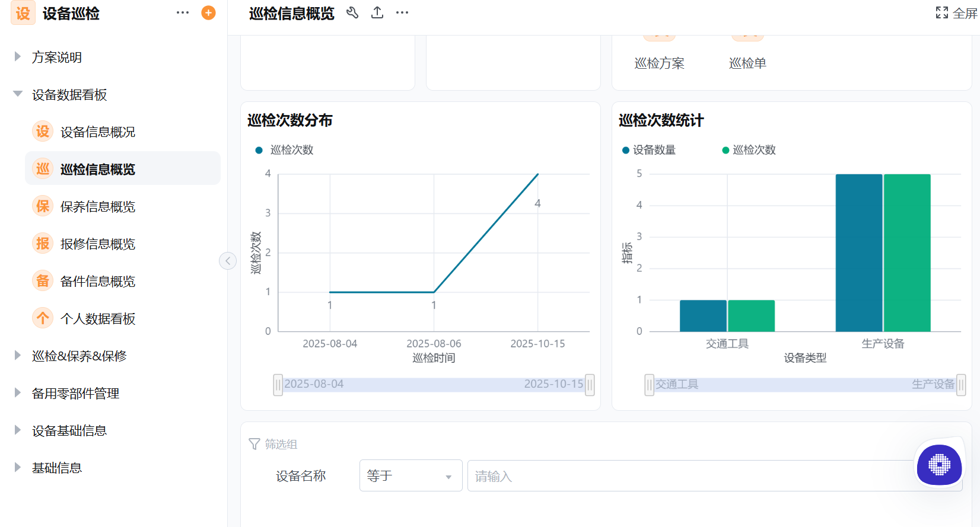Open the wrench settings icon beside title
Screen dimensions: 980x527
tap(352, 13)
